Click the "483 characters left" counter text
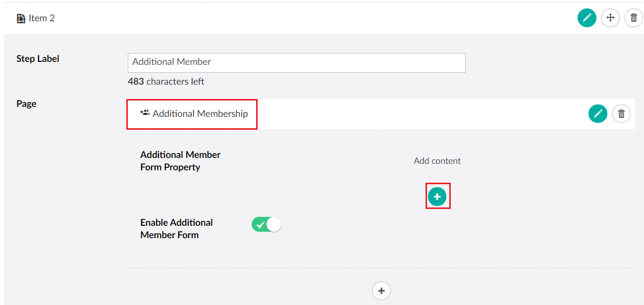 point(166,82)
